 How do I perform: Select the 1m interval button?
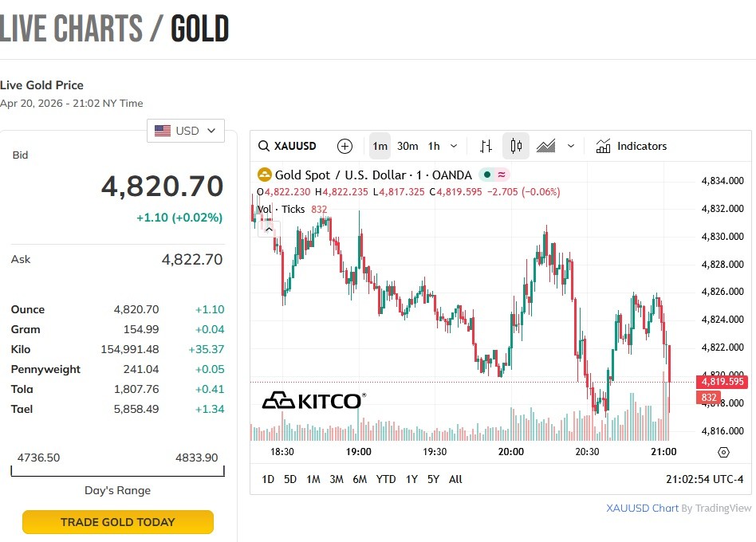(x=380, y=146)
